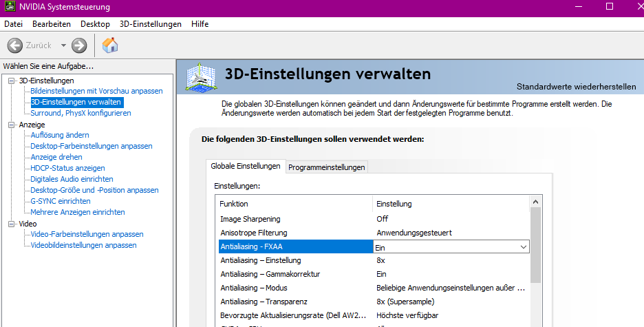The image size is (644, 327).
Task: Click the Off value for Image Sharpening
Action: [382, 219]
